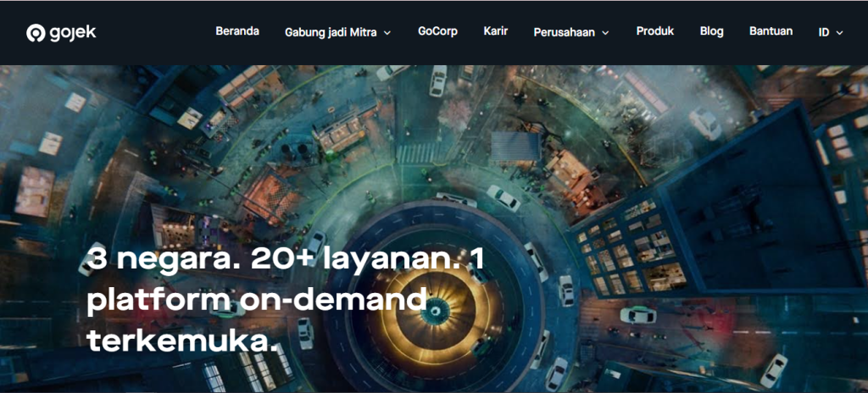Click the Gojek logo

tap(61, 33)
